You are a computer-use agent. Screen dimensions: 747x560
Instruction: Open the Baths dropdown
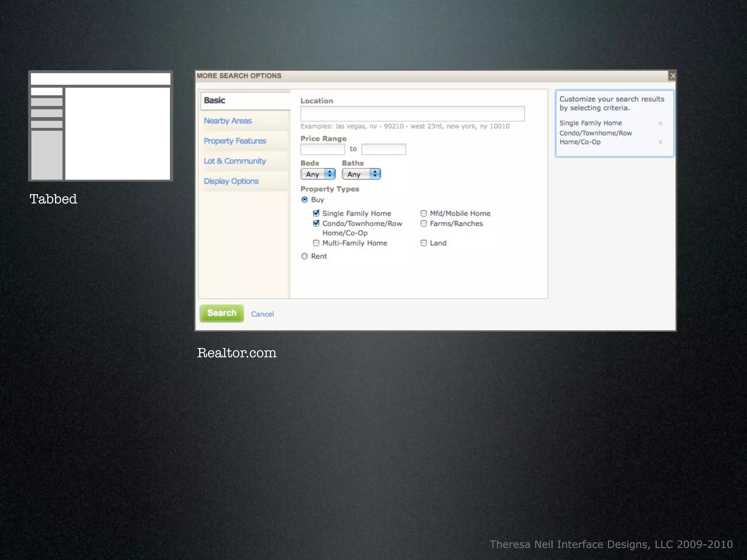pos(361,174)
